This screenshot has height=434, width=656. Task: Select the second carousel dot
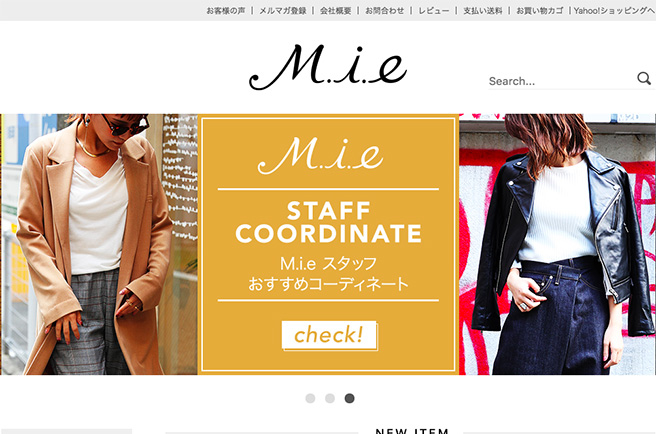[x=330, y=398]
